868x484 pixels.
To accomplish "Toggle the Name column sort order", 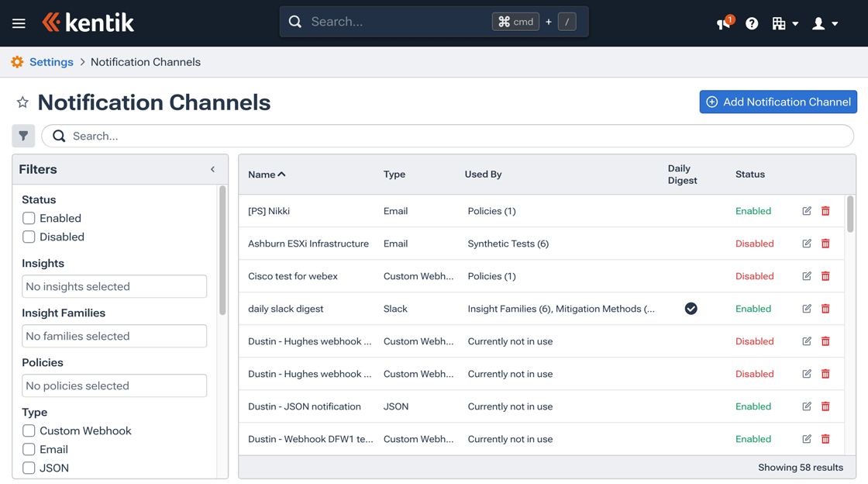I will tap(266, 175).
